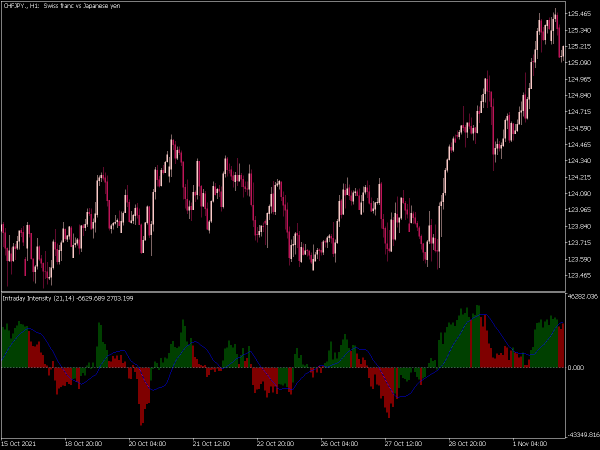The image size is (600, 450).
Task: Click the 18 Oct 20:00 time label
Action: [x=83, y=444]
